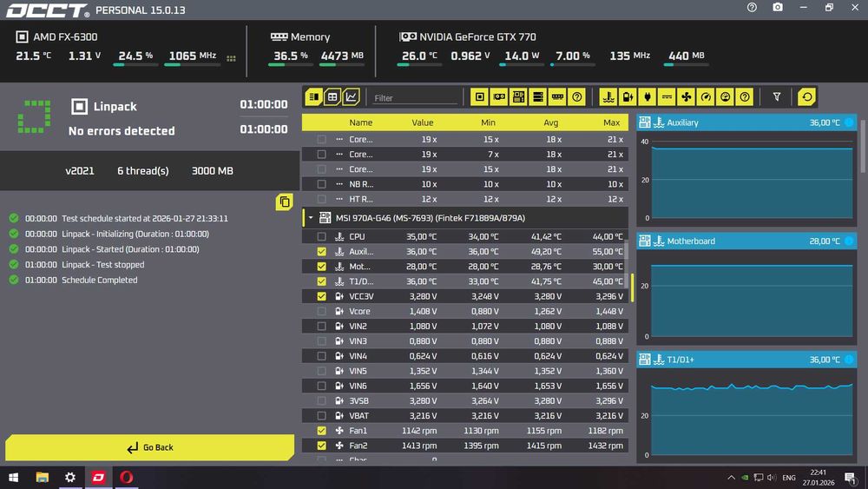Click the blue color dot on Auxiliary graph
This screenshot has width=868, height=489.
pyautogui.click(x=849, y=122)
